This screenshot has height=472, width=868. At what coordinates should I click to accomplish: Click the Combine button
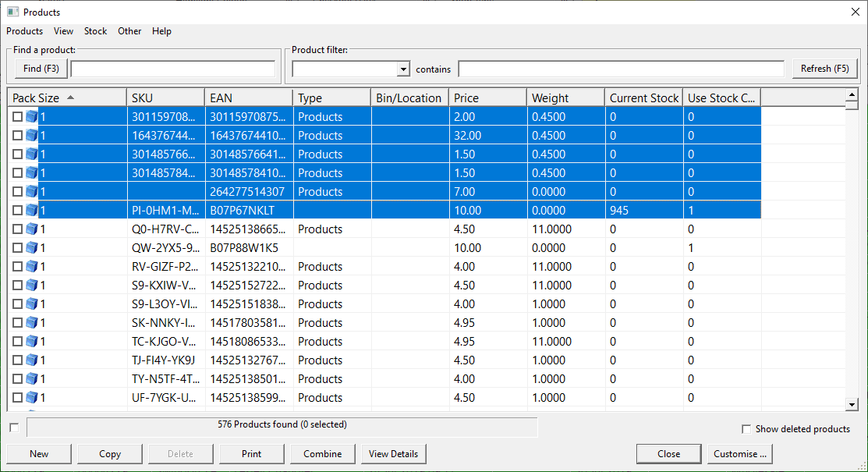point(322,454)
